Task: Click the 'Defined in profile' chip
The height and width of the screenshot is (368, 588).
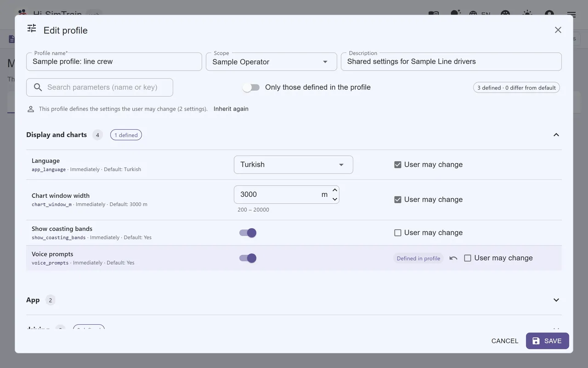Action: (418, 259)
